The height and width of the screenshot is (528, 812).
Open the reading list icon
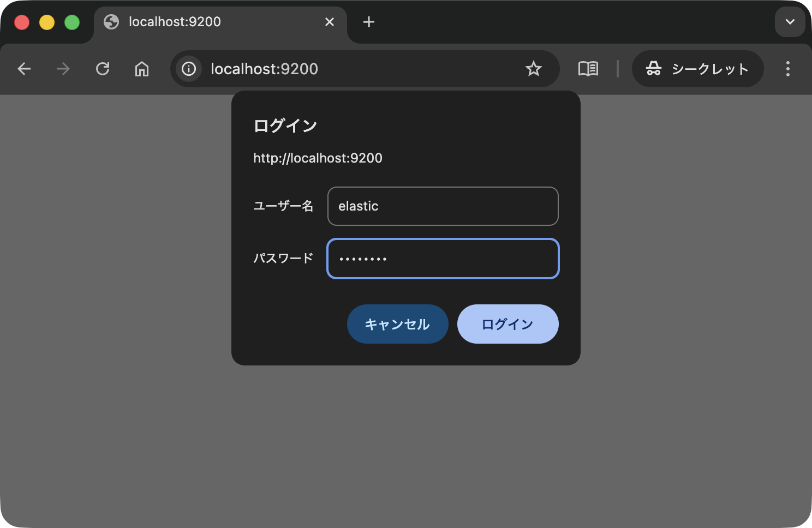pos(589,69)
